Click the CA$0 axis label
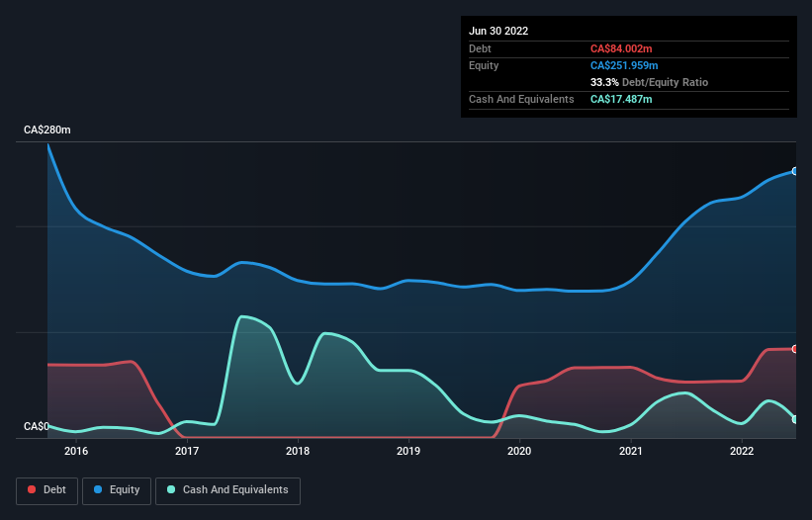Screen dimensions: 812x520 tap(37, 426)
